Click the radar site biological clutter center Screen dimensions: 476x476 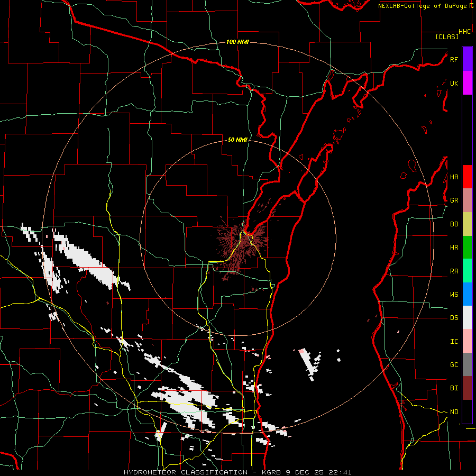[x=243, y=240]
